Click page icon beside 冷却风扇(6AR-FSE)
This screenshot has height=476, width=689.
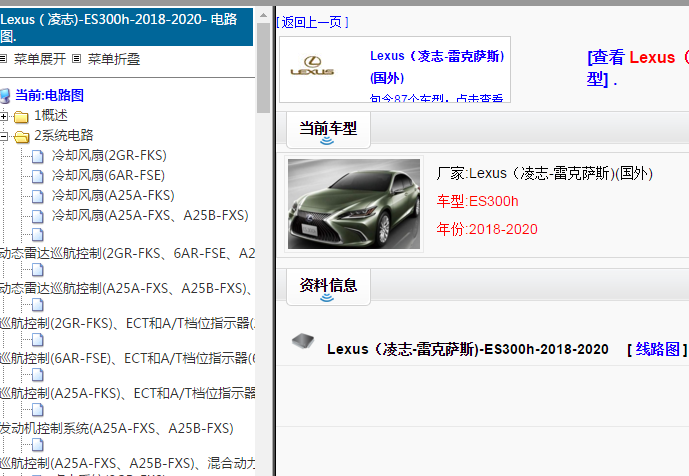point(38,176)
